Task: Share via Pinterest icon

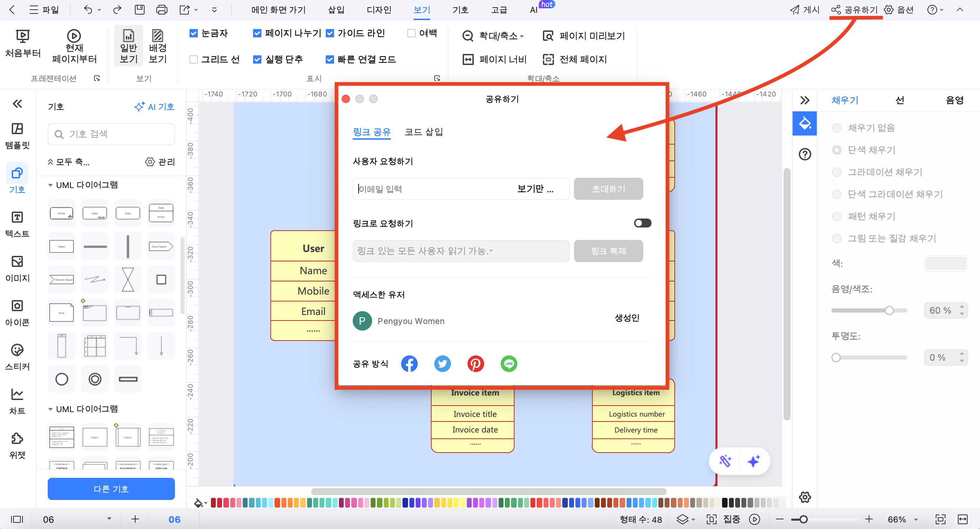Action: pos(475,364)
